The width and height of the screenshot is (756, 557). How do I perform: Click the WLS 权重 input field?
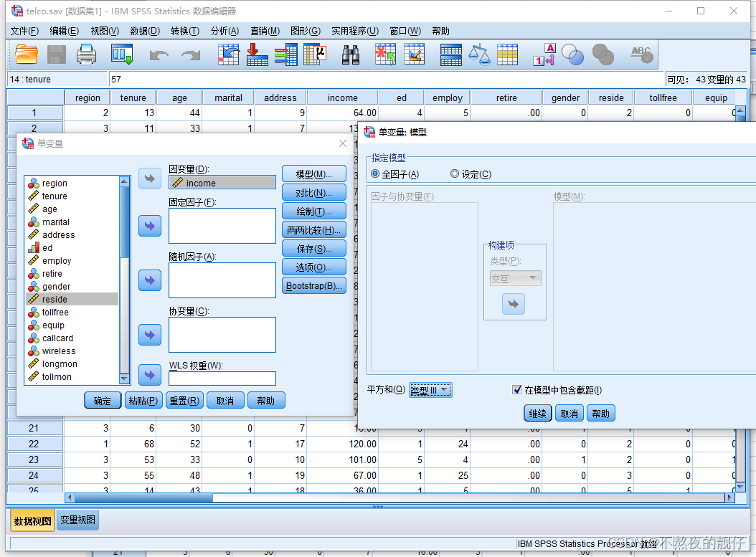click(222, 379)
